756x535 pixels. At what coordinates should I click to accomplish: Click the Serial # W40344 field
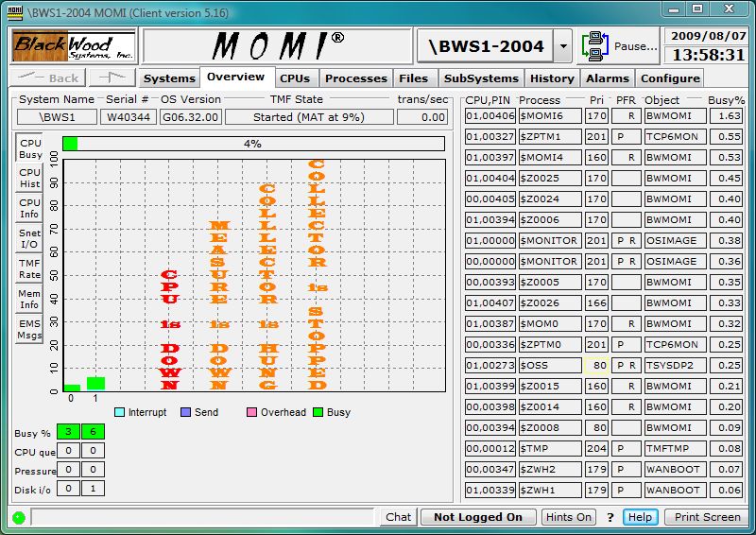tap(129, 117)
